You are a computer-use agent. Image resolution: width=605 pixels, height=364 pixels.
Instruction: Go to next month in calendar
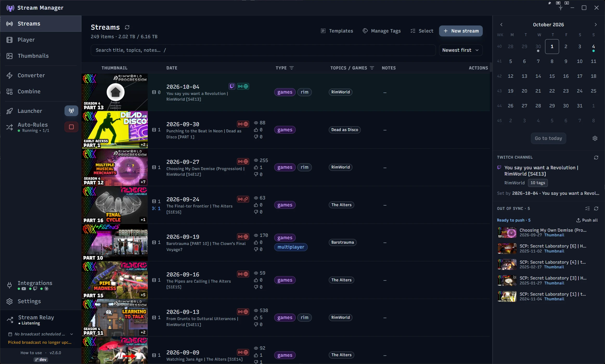pos(595,25)
